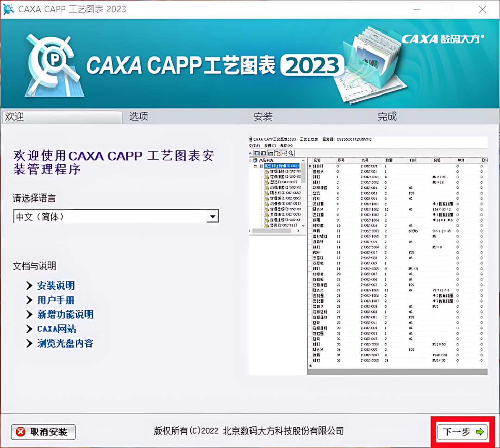Image resolution: width=500 pixels, height=448 pixels.
Task: Click the 取消安装 button
Action: pyautogui.click(x=44, y=432)
